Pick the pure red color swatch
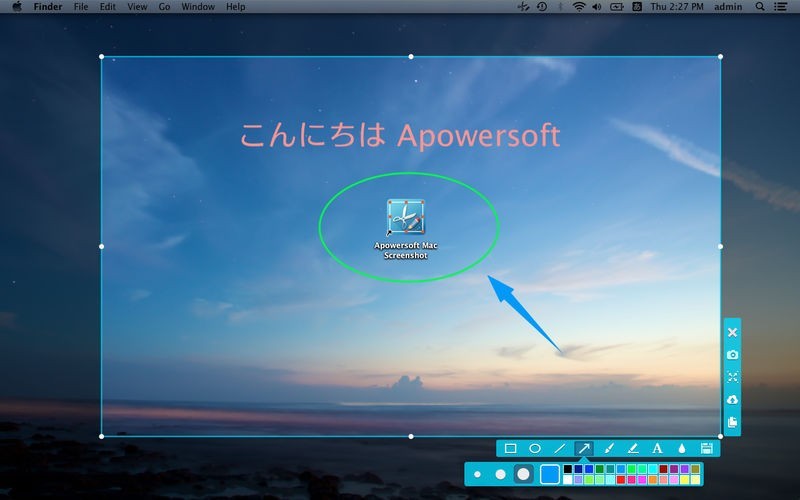This screenshot has width=800, height=500. coord(621,480)
